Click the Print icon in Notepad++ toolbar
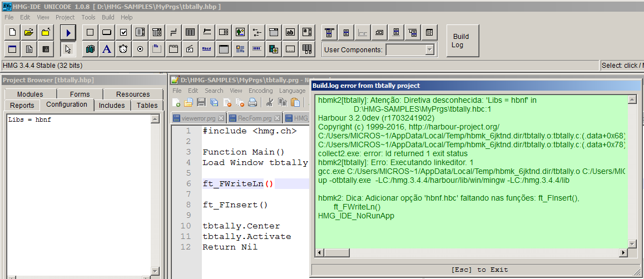 pyautogui.click(x=252, y=102)
